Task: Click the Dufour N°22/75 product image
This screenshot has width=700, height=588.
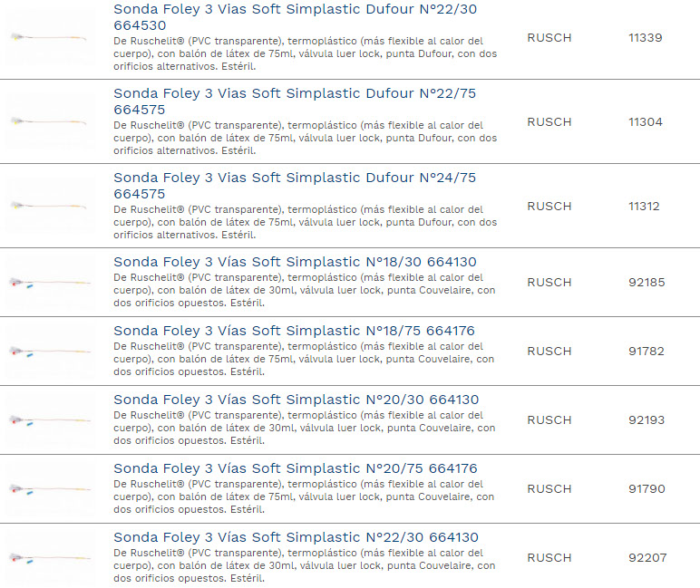Action: 50,121
